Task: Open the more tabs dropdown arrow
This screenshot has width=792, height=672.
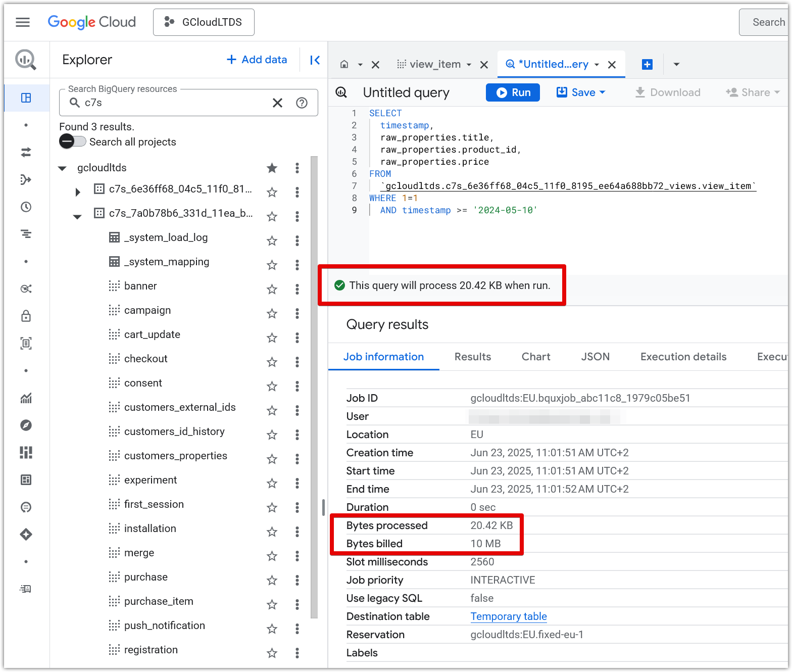Action: (x=676, y=64)
